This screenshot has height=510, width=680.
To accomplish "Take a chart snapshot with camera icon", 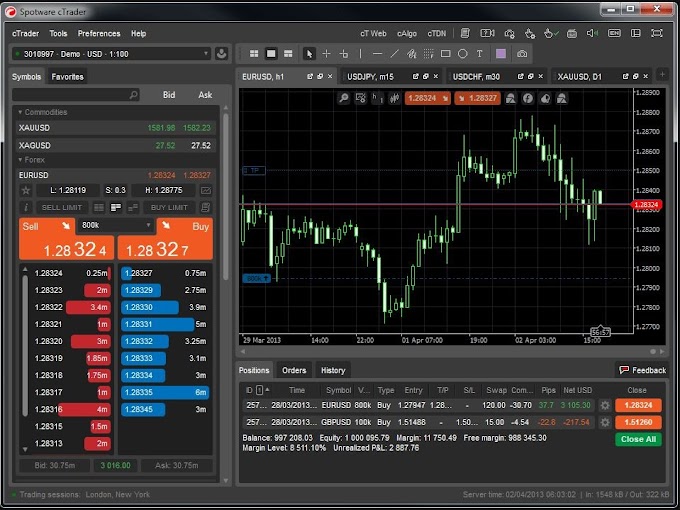I will coord(522,54).
